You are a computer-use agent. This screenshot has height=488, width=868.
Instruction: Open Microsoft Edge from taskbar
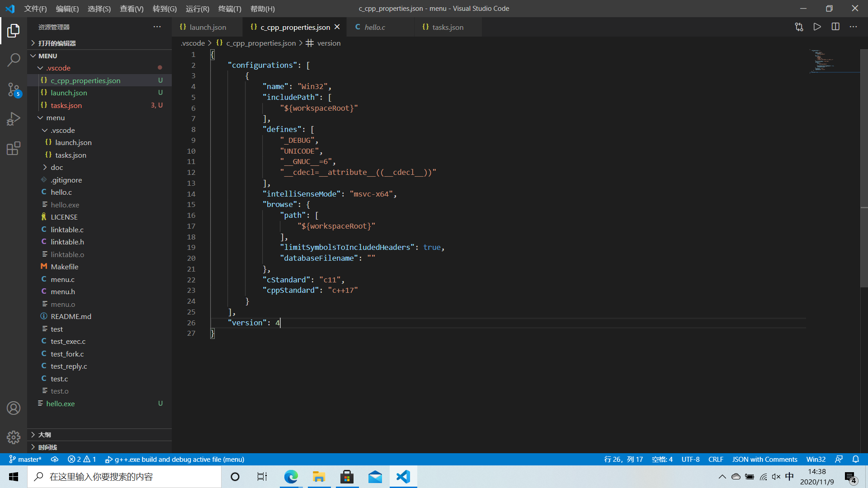click(291, 477)
